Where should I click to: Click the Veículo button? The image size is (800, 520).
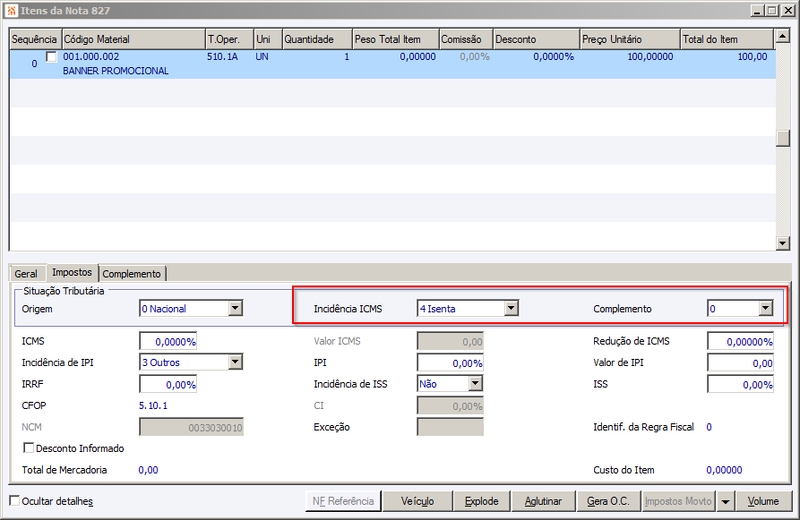pos(417,501)
